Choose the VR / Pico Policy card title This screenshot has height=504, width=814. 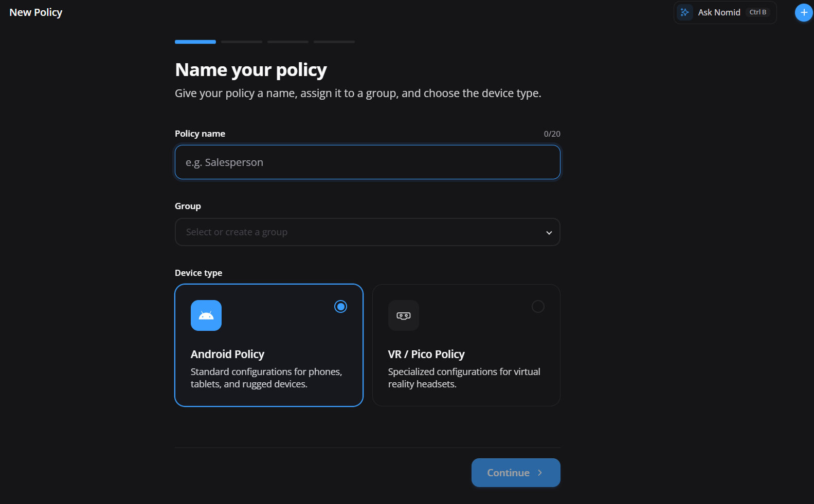click(x=426, y=354)
